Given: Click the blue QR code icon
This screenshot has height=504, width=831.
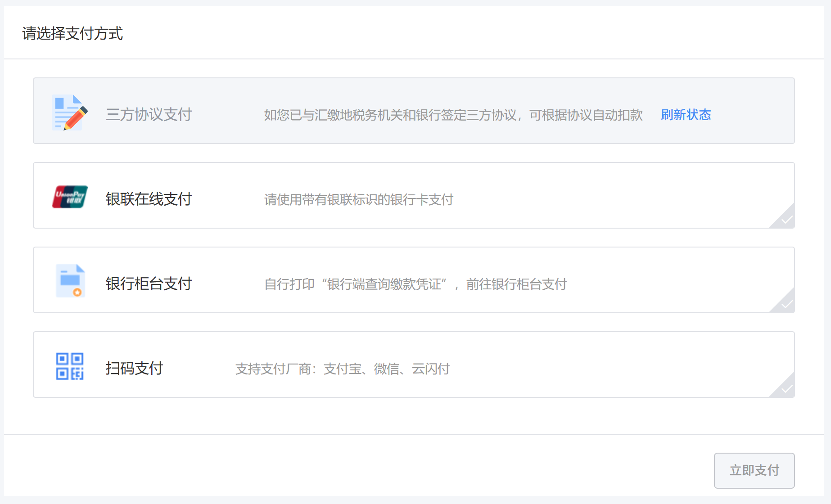Looking at the screenshot, I should [x=70, y=366].
